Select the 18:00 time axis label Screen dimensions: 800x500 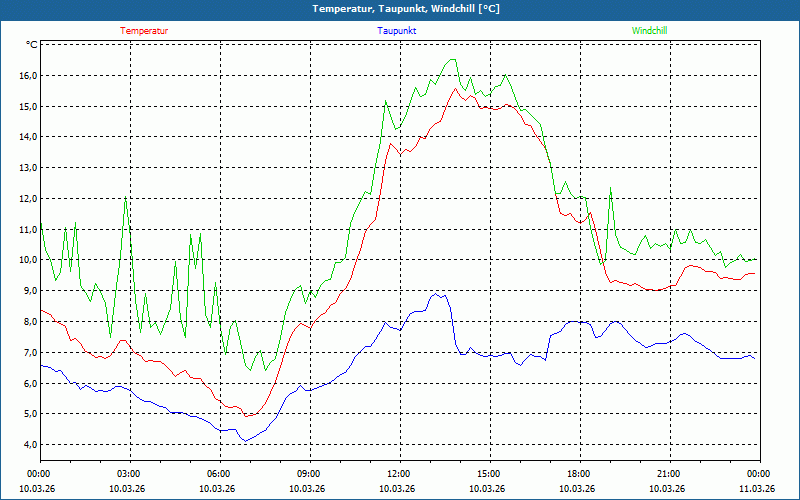578,474
